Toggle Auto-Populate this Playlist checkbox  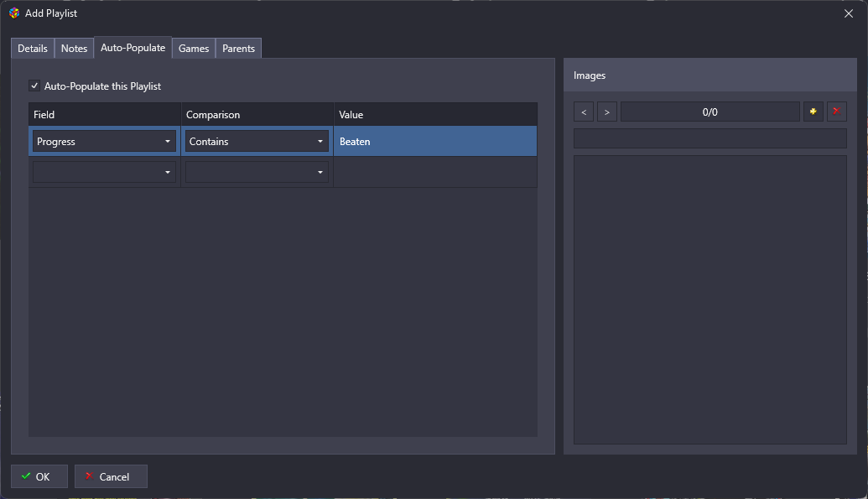tap(34, 86)
